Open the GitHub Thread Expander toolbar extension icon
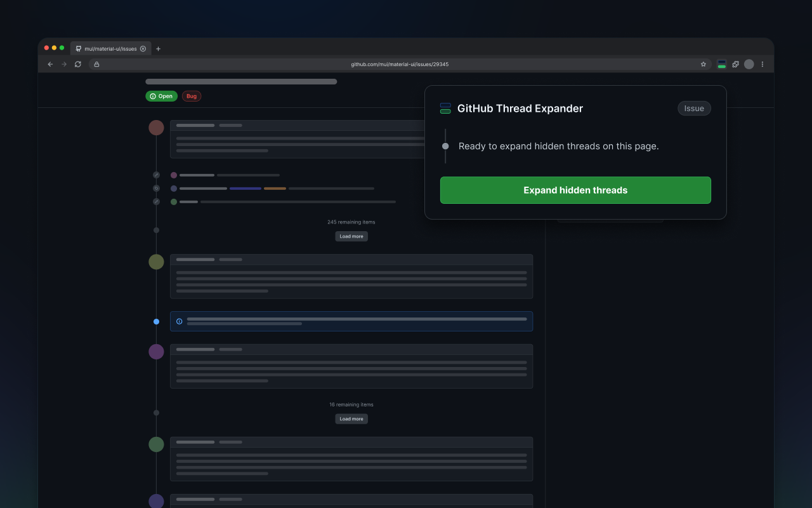Viewport: 812px width, 508px height. click(x=722, y=64)
